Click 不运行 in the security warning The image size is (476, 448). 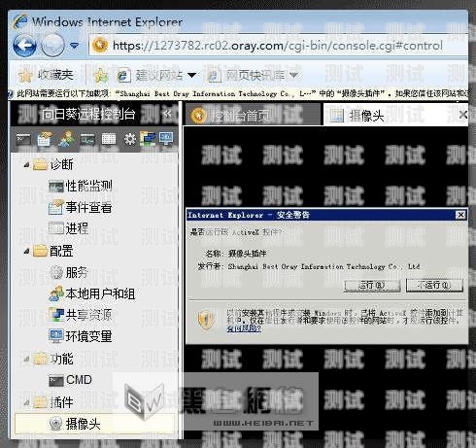pos(434,286)
